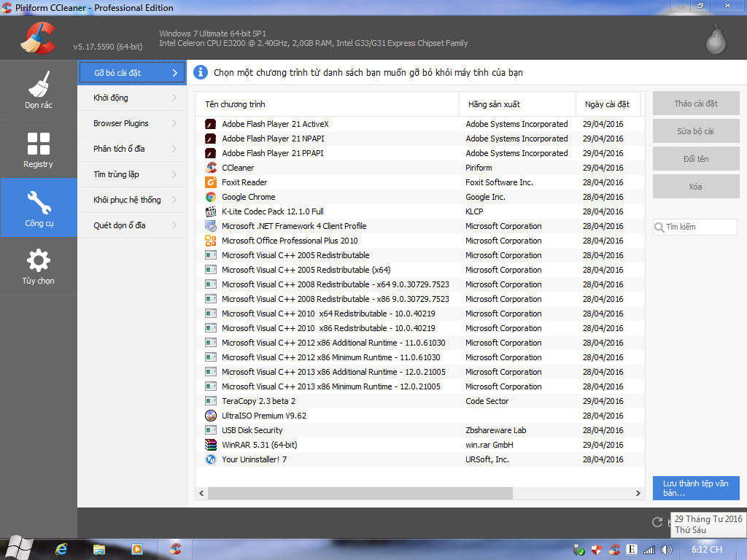Select the CCleaner program row icon
This screenshot has width=747, height=560.
[211, 168]
